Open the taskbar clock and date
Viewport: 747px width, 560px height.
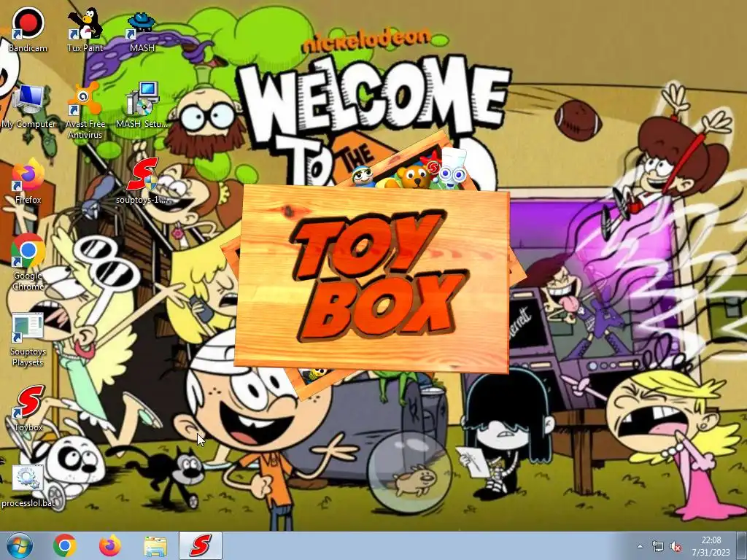711,546
